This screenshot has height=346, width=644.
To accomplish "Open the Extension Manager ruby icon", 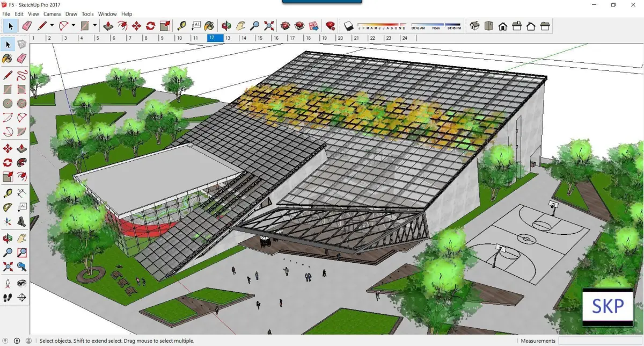I will 330,25.
